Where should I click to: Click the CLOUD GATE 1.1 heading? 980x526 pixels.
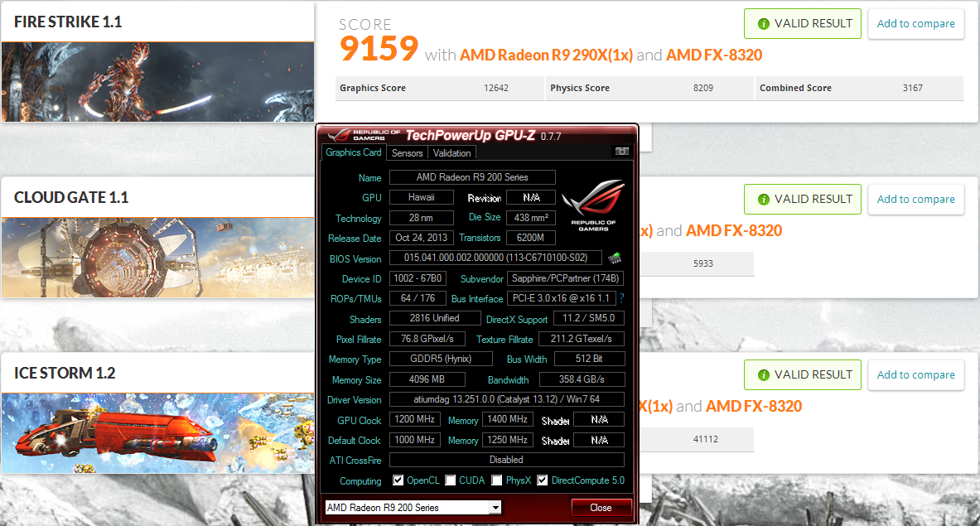point(71,197)
